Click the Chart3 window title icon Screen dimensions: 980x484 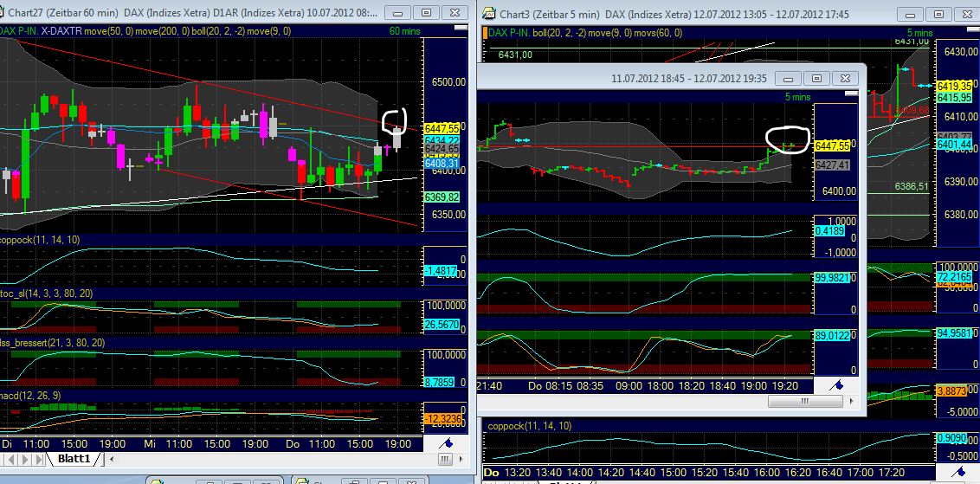pos(491,13)
